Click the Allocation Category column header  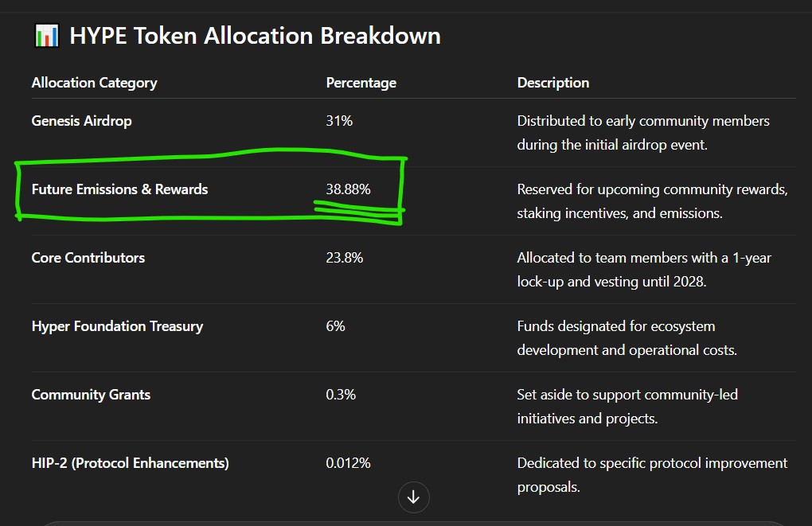tap(94, 83)
